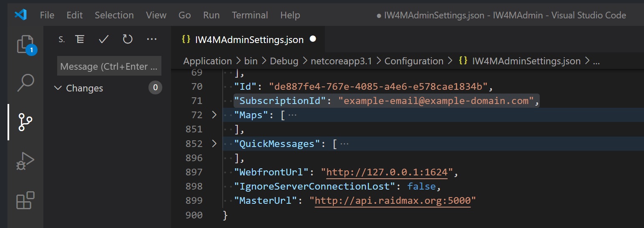
Task: Open the Go menu
Action: click(185, 15)
